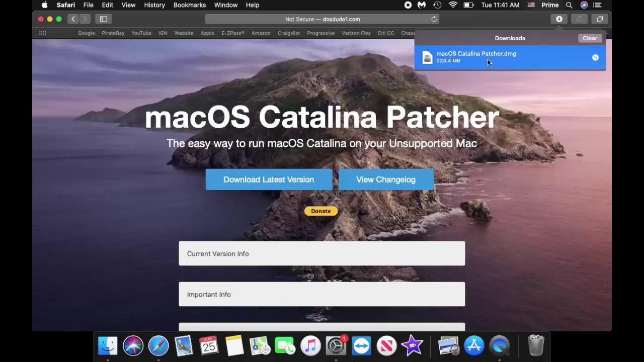Click the dmg file icon in Downloads
This screenshot has height=362, width=644.
[427, 57]
